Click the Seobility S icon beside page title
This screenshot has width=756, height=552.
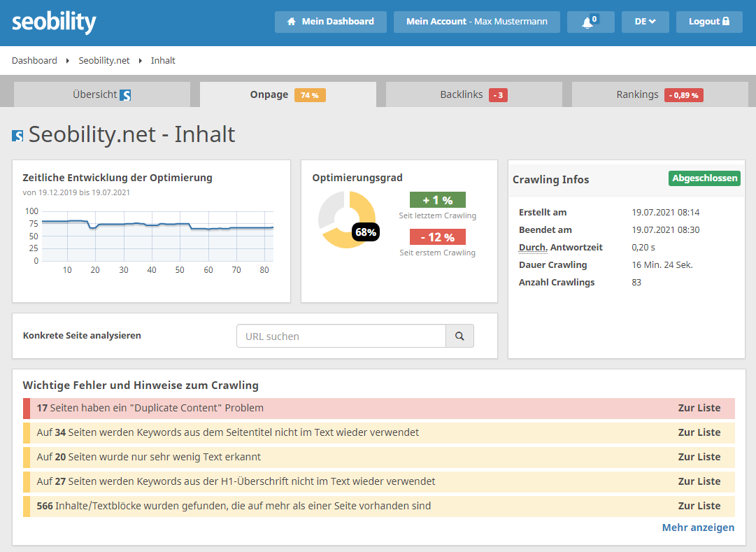tap(17, 136)
